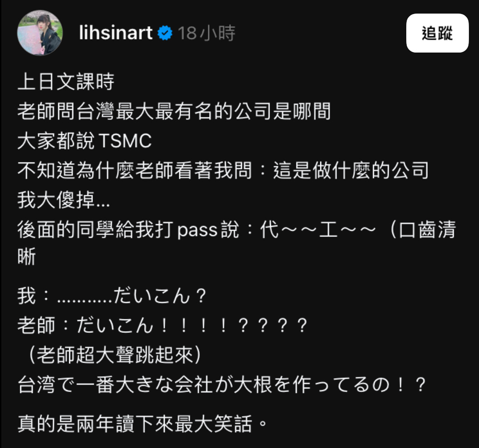Screen dimensions: 479x448
Task: Click the final line 真的是兩年讀下來最大笑話
Action: point(142,424)
